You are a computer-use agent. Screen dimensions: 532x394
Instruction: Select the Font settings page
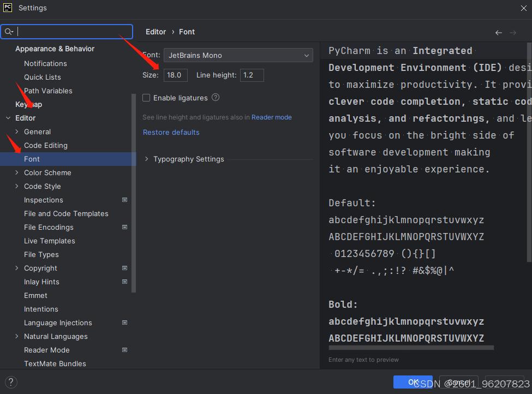pos(68,159)
